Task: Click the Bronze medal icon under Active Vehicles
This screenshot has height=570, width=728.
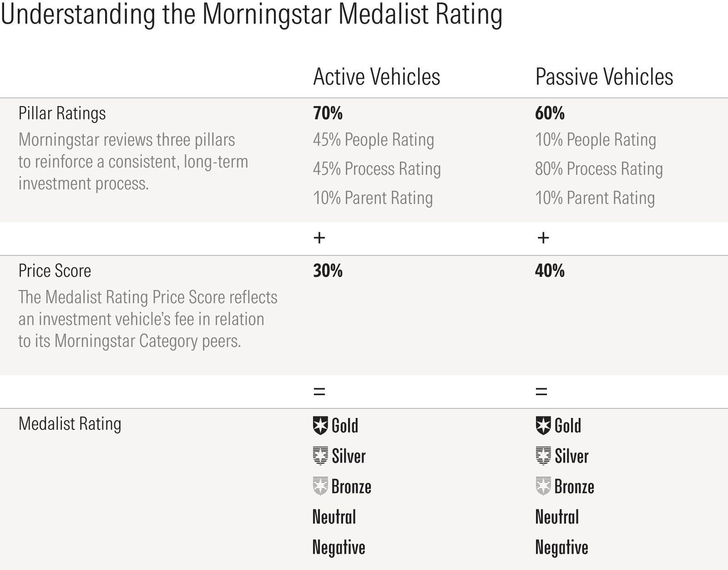Action: (320, 486)
